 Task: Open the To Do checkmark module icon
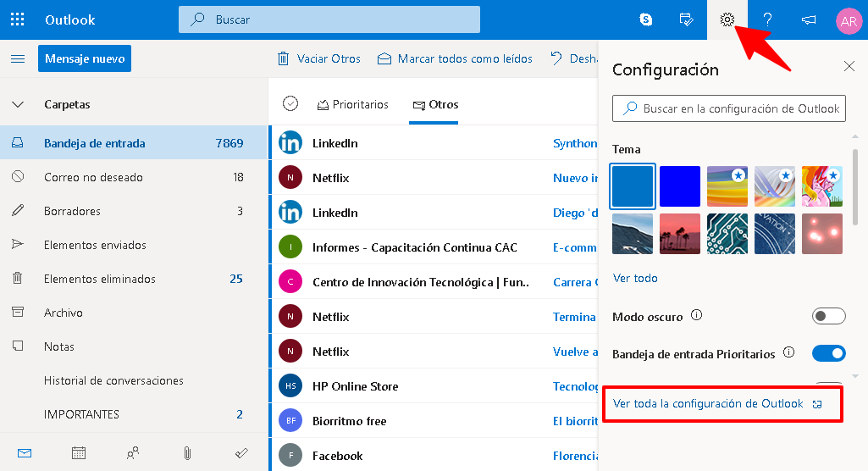click(241, 453)
